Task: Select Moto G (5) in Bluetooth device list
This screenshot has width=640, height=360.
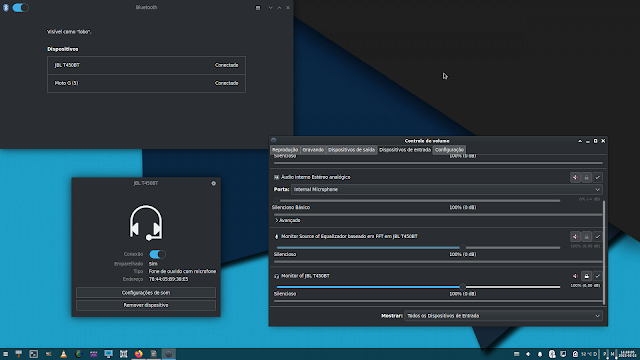Action: coord(147,83)
